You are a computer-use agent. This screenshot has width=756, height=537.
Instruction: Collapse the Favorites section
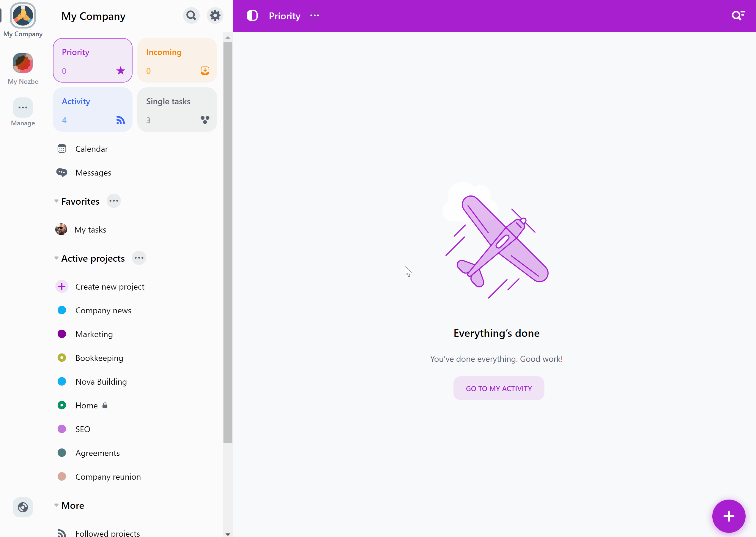(x=56, y=201)
